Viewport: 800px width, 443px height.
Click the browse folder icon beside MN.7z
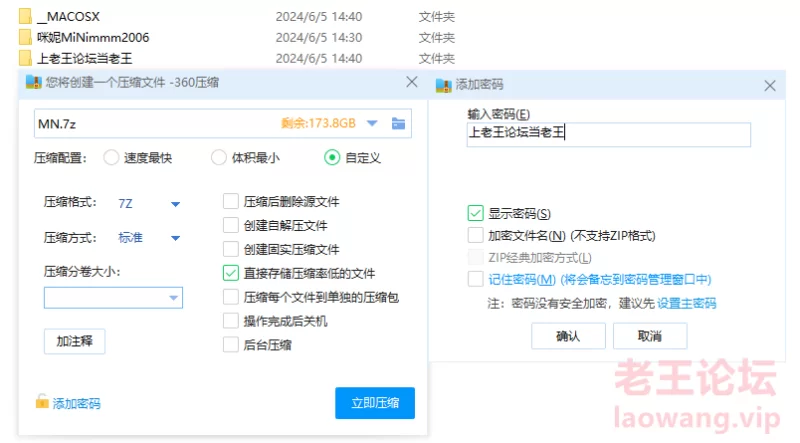(x=398, y=124)
